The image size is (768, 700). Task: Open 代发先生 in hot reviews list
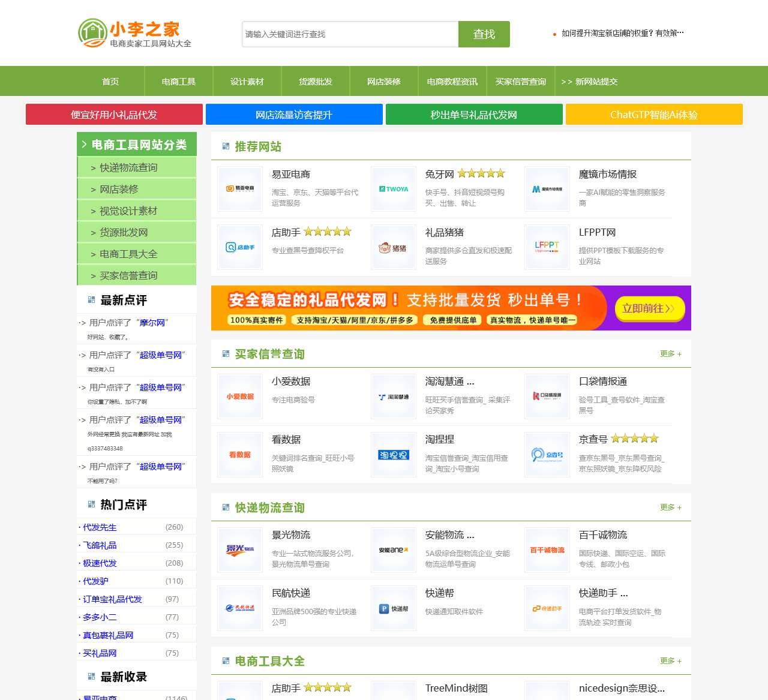click(x=100, y=527)
